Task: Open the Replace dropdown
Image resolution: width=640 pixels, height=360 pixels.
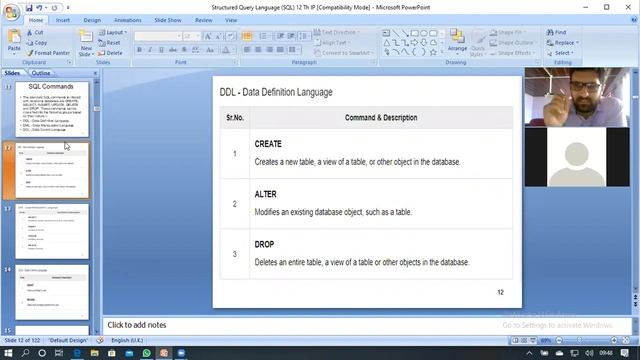Action: click(562, 42)
